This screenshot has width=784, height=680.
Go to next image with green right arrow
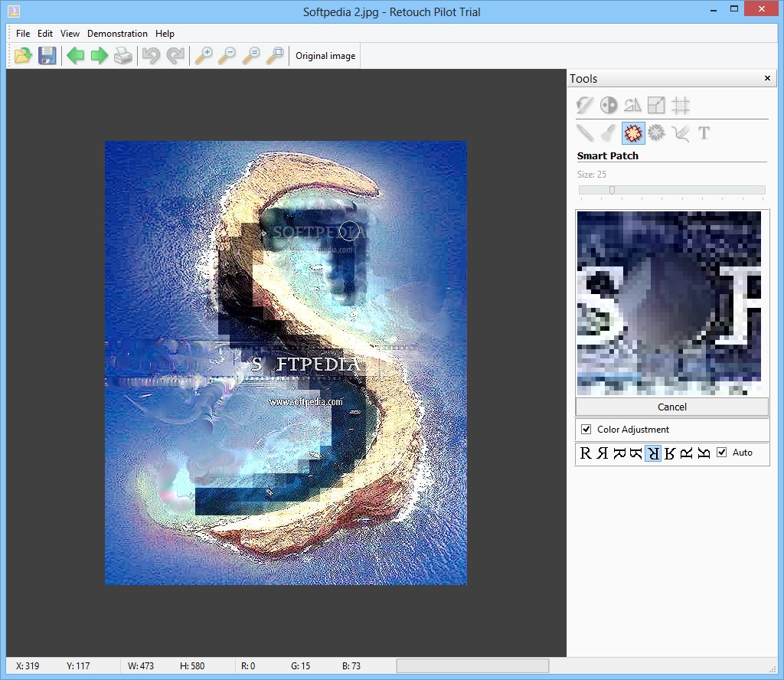coord(99,55)
